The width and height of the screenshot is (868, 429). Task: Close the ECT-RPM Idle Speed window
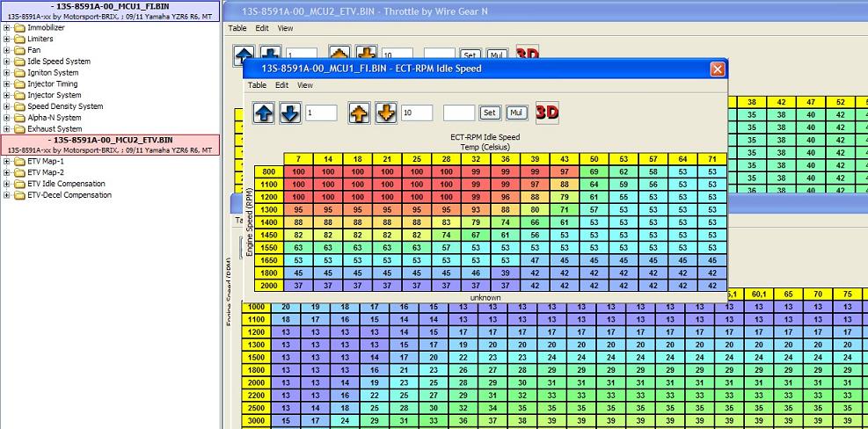(718, 69)
